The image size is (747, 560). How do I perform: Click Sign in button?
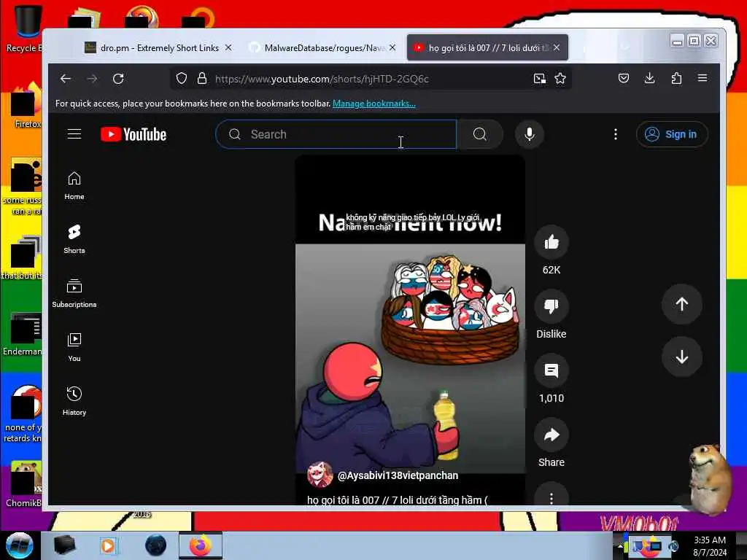coord(672,134)
